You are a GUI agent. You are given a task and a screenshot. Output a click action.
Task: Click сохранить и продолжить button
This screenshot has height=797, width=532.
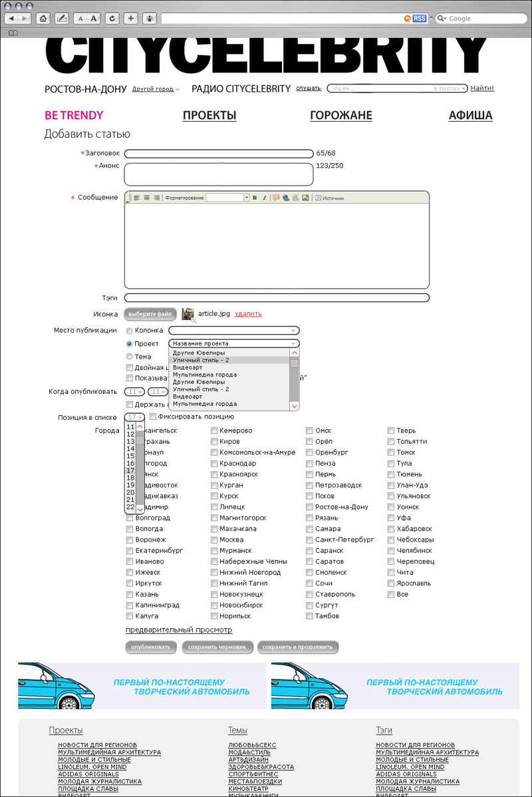pos(298,647)
